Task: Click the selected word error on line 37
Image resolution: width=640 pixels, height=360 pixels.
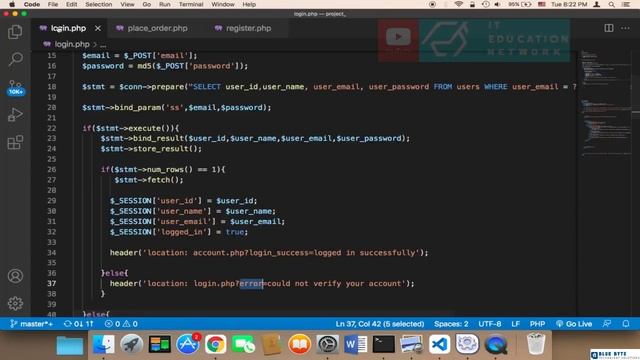Action: coord(251,284)
